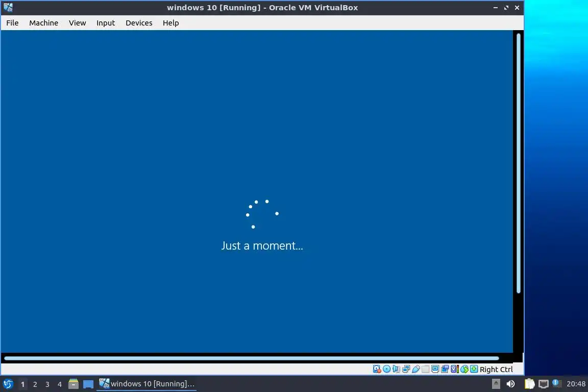The width and height of the screenshot is (588, 392).
Task: Click the USB devices status icon
Action: 416,369
